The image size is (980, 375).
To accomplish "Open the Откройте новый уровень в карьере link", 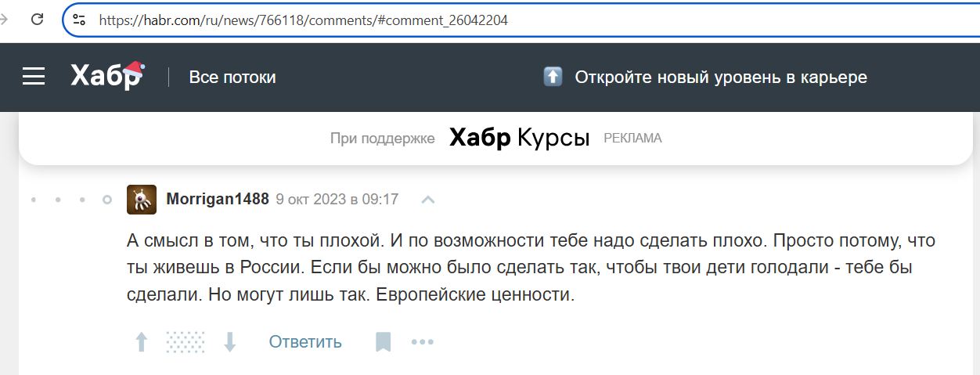I will point(721,77).
